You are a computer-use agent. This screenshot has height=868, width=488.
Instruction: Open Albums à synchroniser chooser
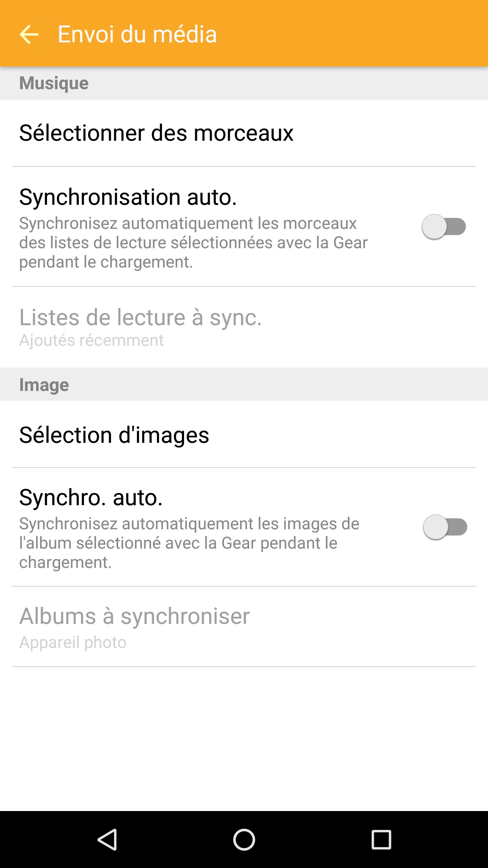coord(135,616)
